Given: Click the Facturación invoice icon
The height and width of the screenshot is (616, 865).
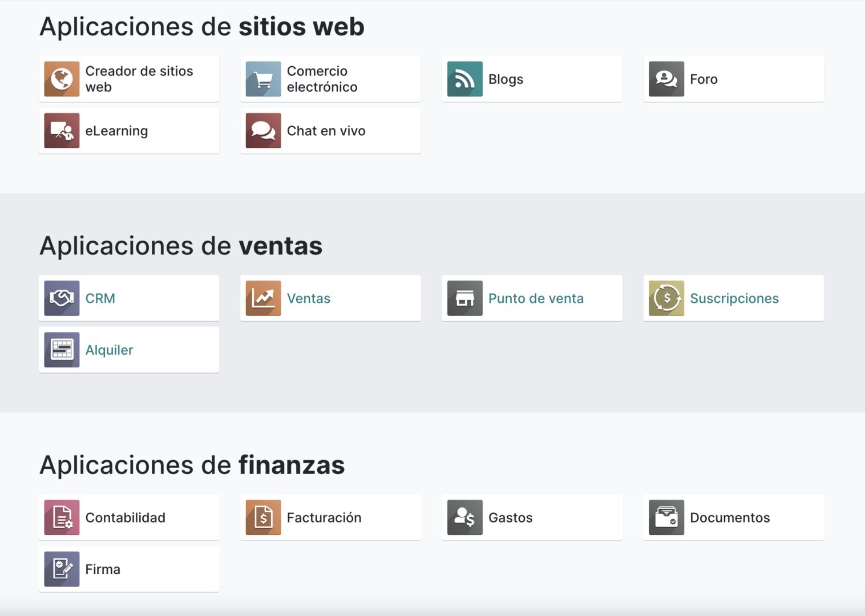Looking at the screenshot, I should [263, 517].
